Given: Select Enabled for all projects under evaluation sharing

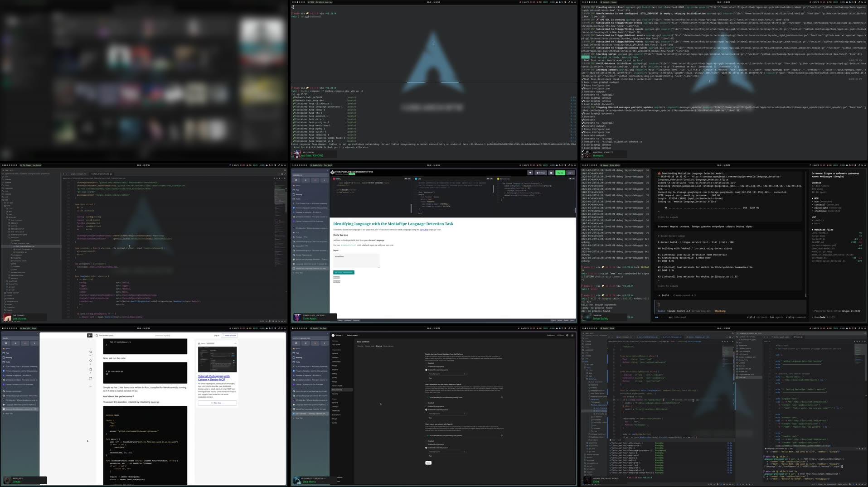Looking at the screenshot, I should 427,406.
